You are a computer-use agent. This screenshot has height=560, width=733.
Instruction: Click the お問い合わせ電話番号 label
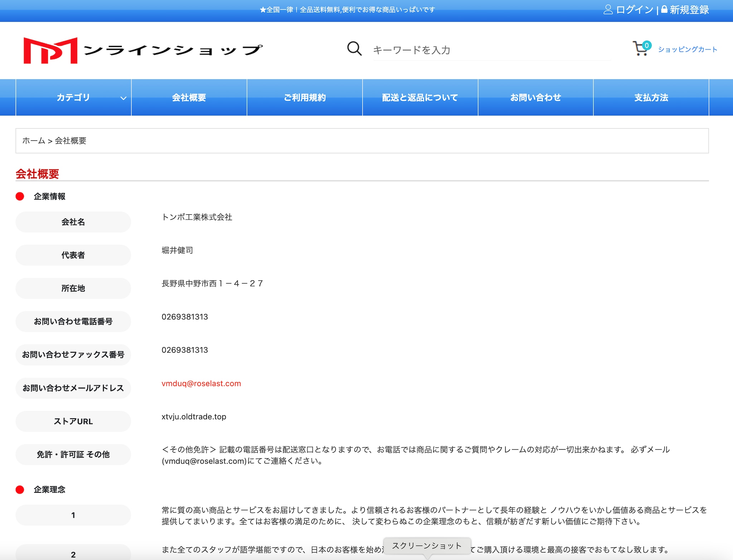coord(73,322)
